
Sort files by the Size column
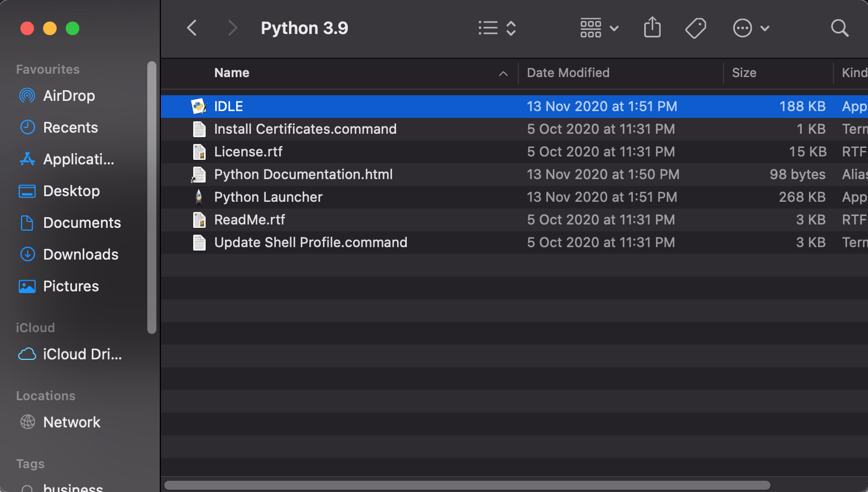pos(744,73)
